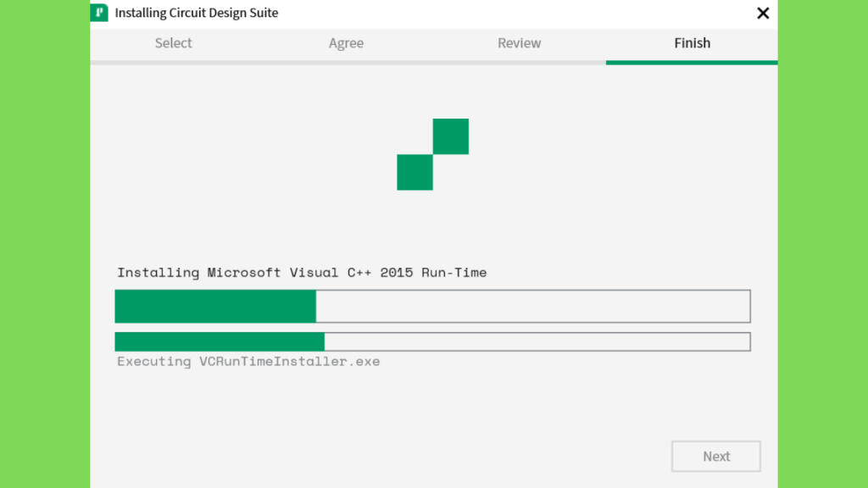
Task: Click the filled part of the thick progress bar
Action: [x=215, y=306]
